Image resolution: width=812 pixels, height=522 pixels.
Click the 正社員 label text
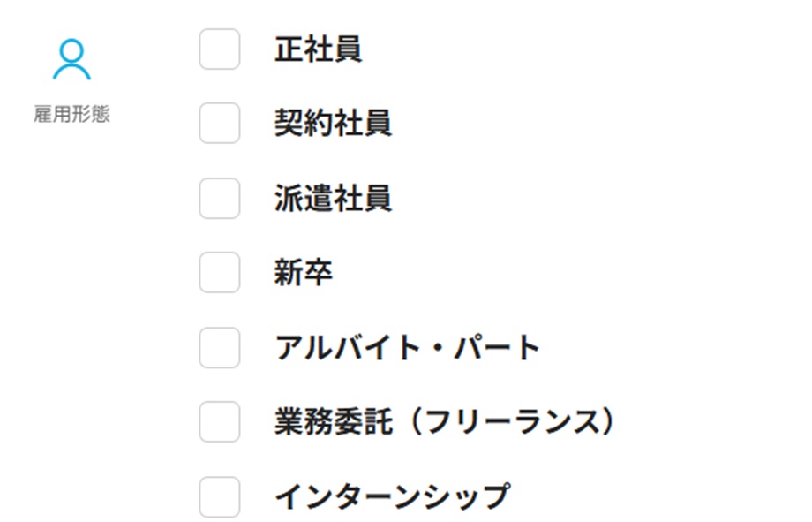(318, 49)
